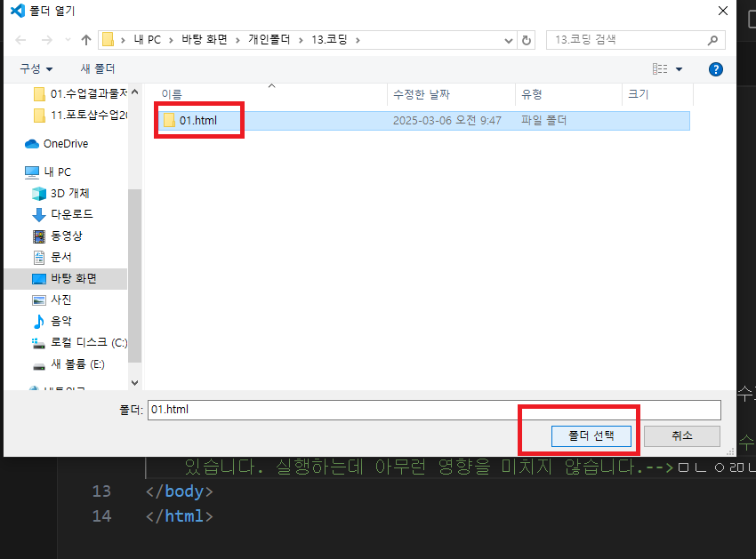This screenshot has width=756, height=559.
Task: Select 01.수업결과물 folder in sidebar
Action: pos(80,93)
